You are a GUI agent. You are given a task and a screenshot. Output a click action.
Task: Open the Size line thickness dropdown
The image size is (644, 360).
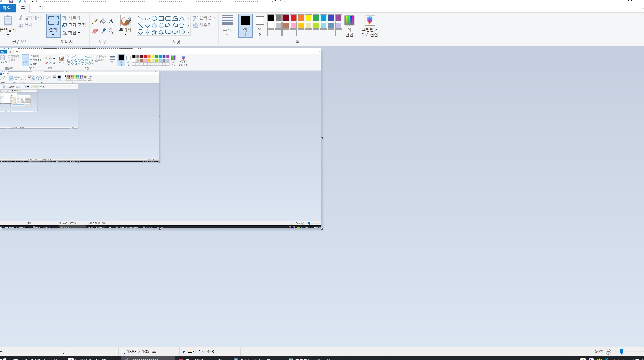tap(227, 26)
